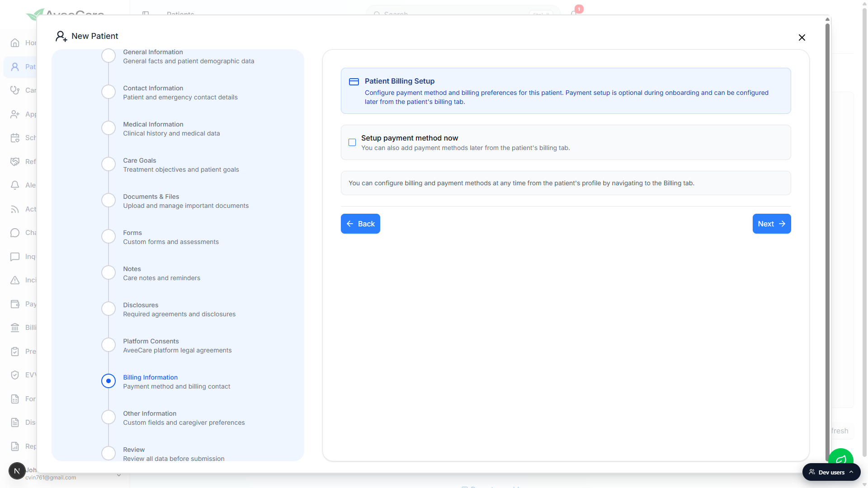The image size is (868, 488).
Task: Select the Care Goals step circle
Action: [x=108, y=164]
